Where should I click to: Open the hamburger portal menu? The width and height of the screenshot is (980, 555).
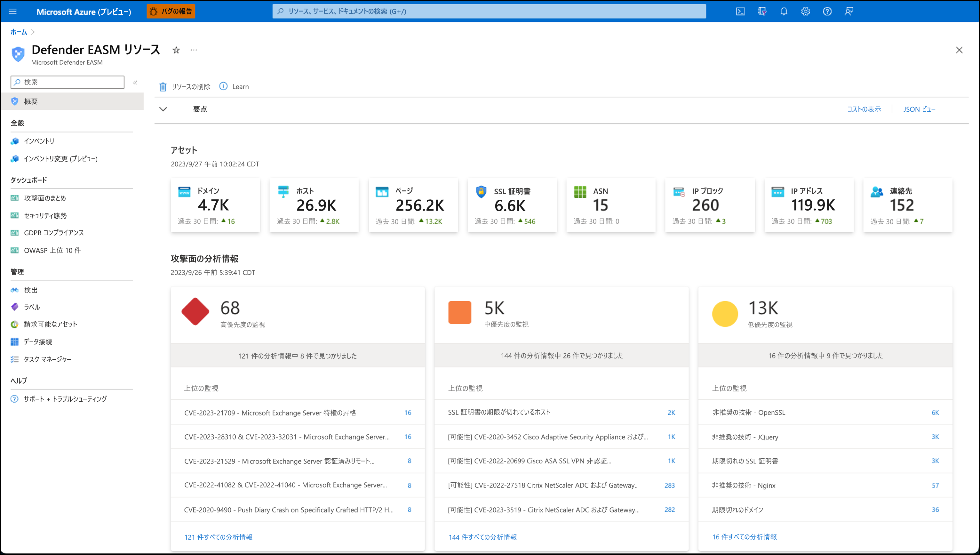(12, 12)
